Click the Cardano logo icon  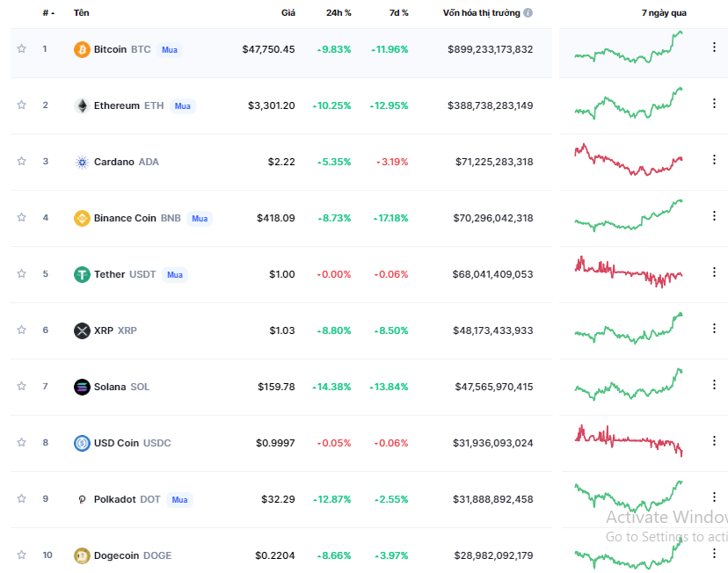[x=82, y=162]
